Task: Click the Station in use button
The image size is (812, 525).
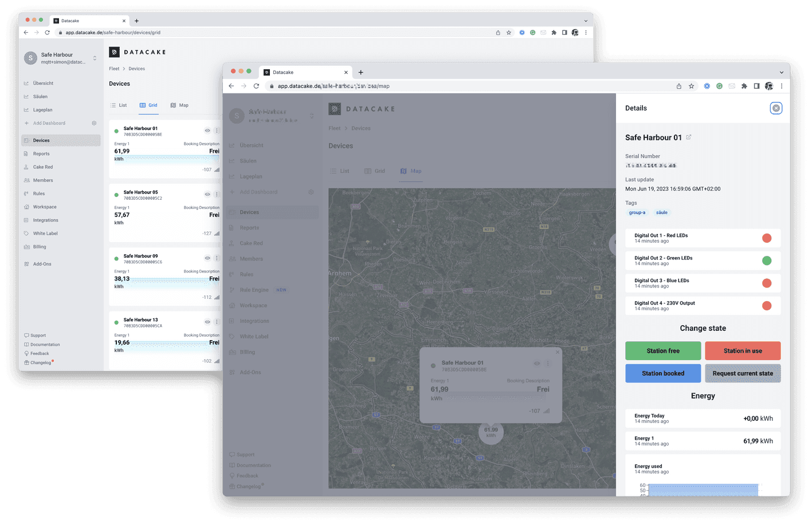Action: click(743, 351)
